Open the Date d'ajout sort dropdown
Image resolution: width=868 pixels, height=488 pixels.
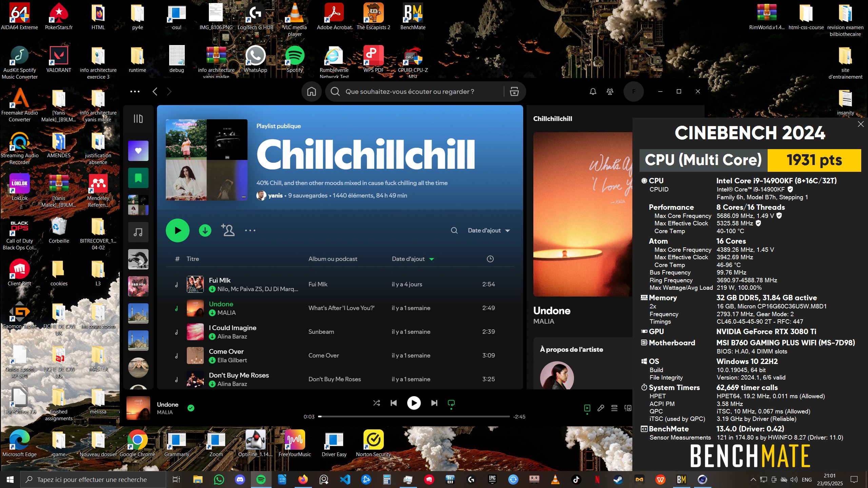click(489, 230)
